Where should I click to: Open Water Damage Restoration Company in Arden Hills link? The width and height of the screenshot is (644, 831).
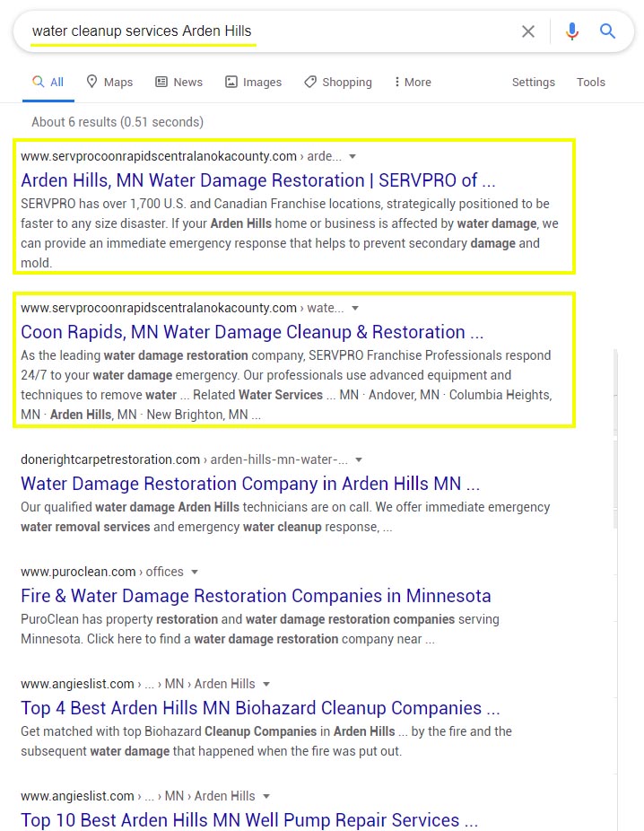pos(250,484)
